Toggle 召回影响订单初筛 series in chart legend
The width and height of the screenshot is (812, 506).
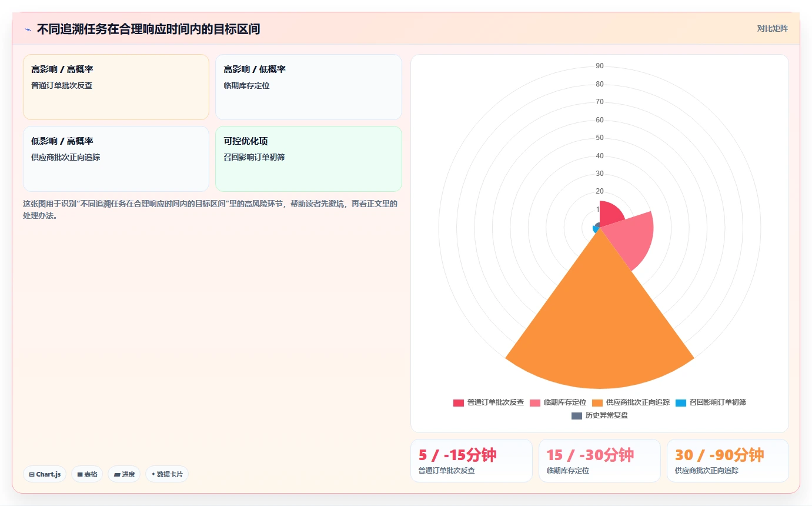(x=710, y=402)
